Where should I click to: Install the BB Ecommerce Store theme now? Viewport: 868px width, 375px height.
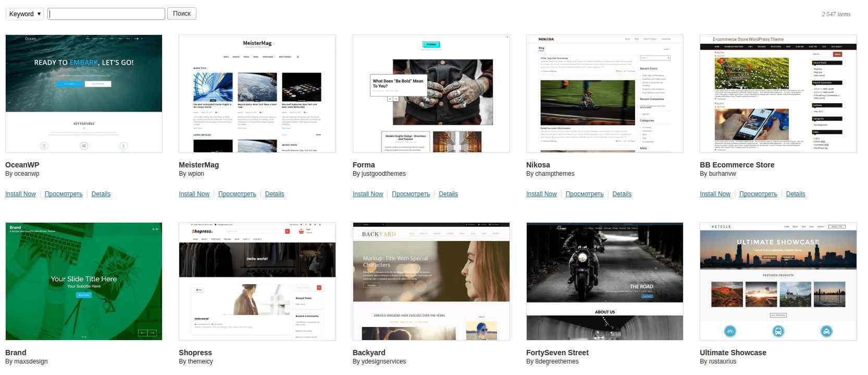click(x=715, y=194)
